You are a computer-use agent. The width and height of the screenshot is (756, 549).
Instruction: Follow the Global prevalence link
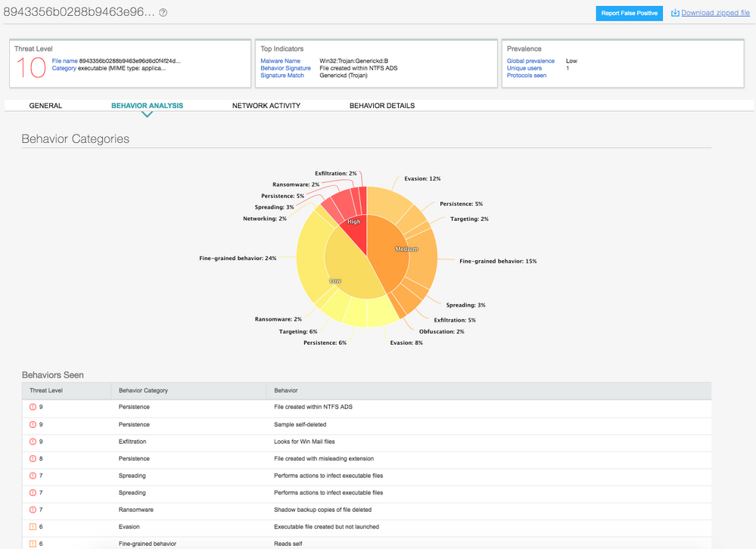point(530,61)
